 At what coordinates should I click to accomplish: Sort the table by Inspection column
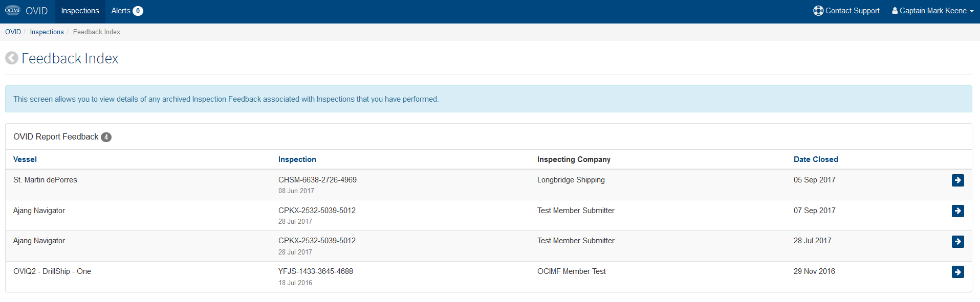(297, 159)
